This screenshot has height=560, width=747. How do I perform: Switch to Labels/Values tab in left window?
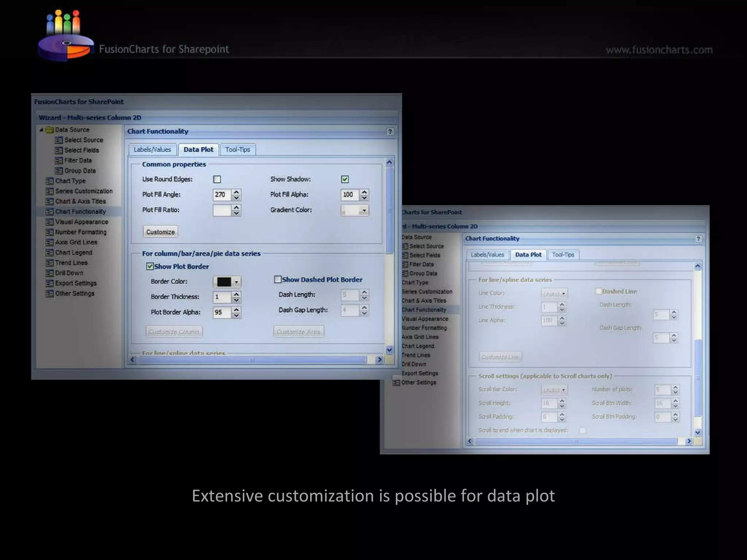click(152, 149)
